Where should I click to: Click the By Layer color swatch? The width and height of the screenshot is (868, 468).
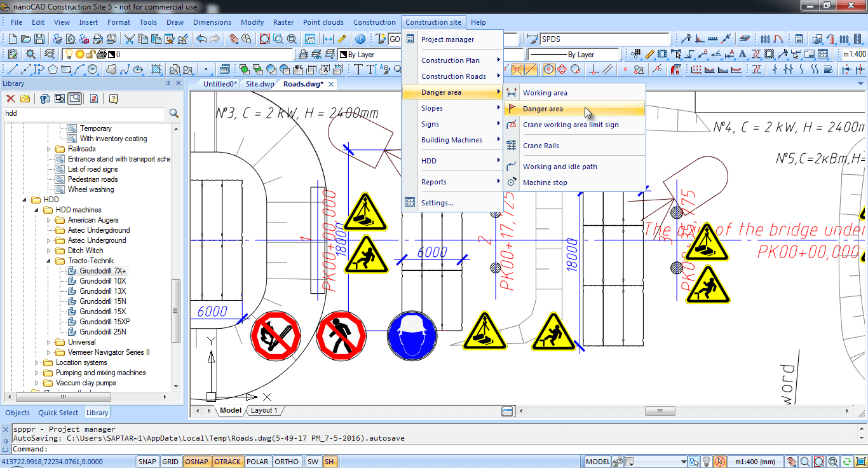point(343,55)
